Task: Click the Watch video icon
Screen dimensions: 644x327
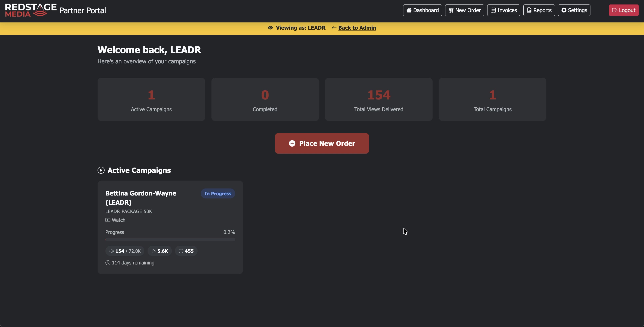Action: click(x=108, y=220)
